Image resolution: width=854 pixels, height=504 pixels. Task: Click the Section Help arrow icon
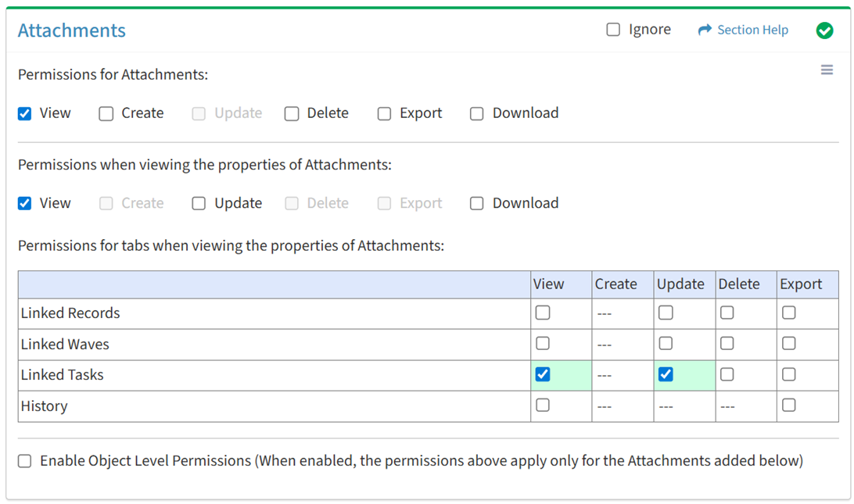click(705, 30)
